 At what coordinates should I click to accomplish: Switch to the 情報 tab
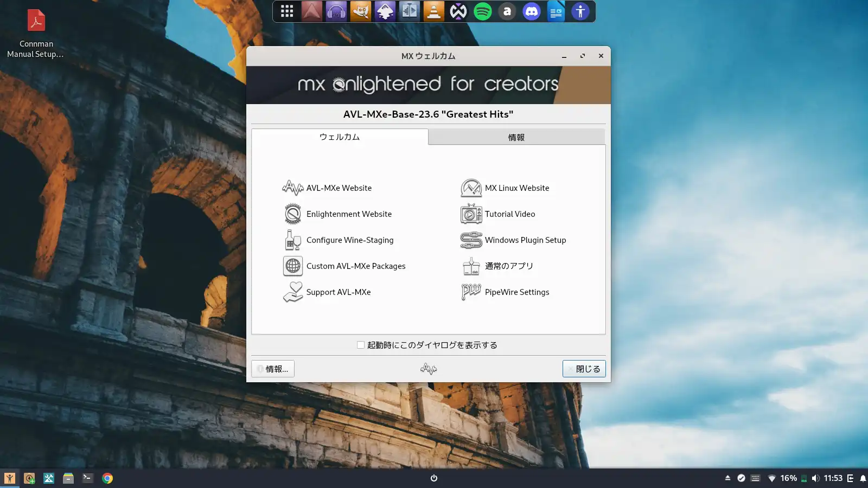[x=516, y=137]
